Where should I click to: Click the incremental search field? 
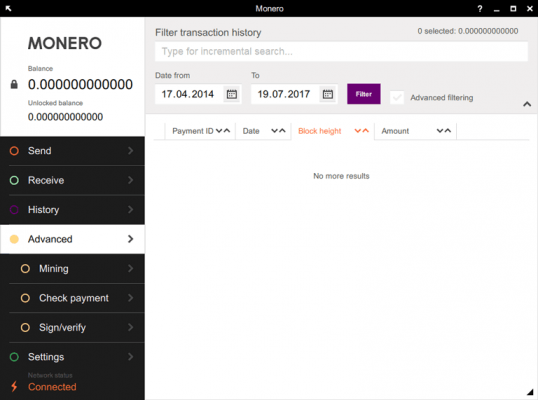click(341, 51)
